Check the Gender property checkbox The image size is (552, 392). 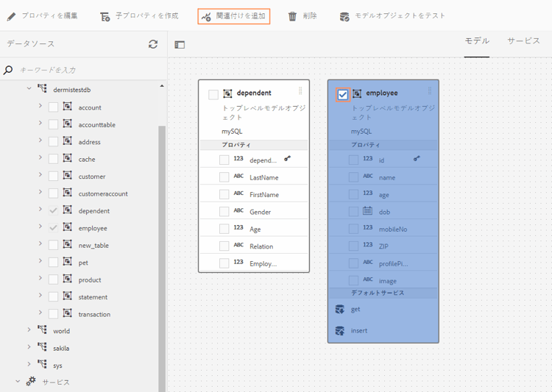[224, 212]
